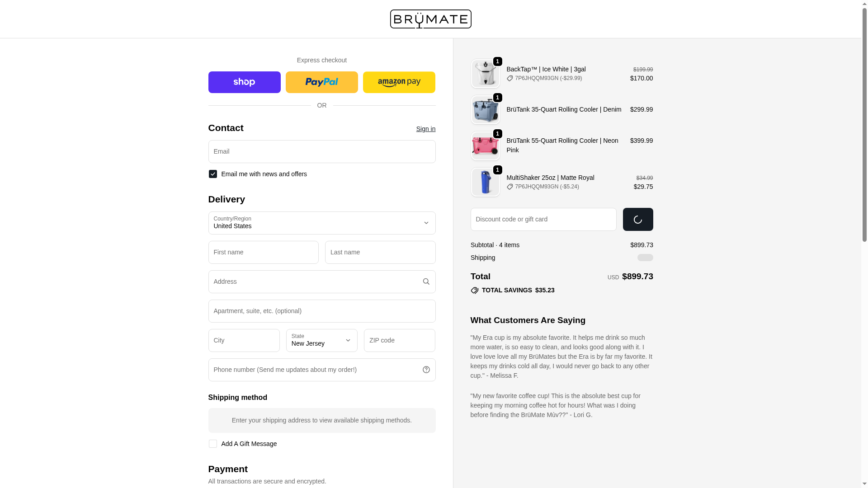The width and height of the screenshot is (868, 488).
Task: Open the Country/Region dropdown
Action: (321, 223)
